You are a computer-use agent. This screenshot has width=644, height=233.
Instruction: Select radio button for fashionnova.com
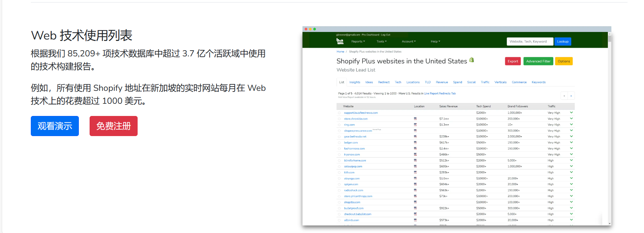[339, 149]
